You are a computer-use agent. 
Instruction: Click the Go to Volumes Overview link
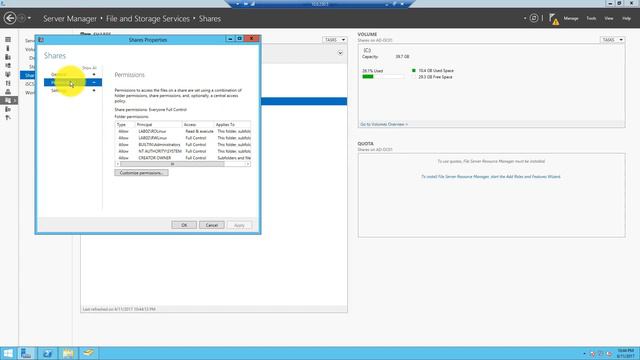coord(384,124)
